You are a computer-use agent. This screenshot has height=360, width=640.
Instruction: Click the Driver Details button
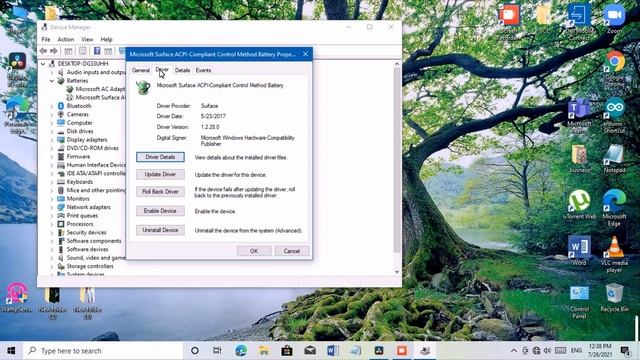click(160, 157)
